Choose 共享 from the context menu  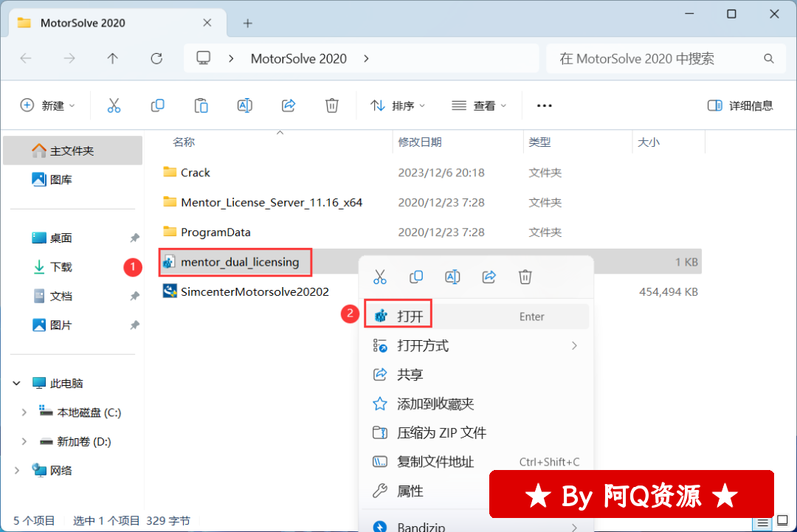477,375
